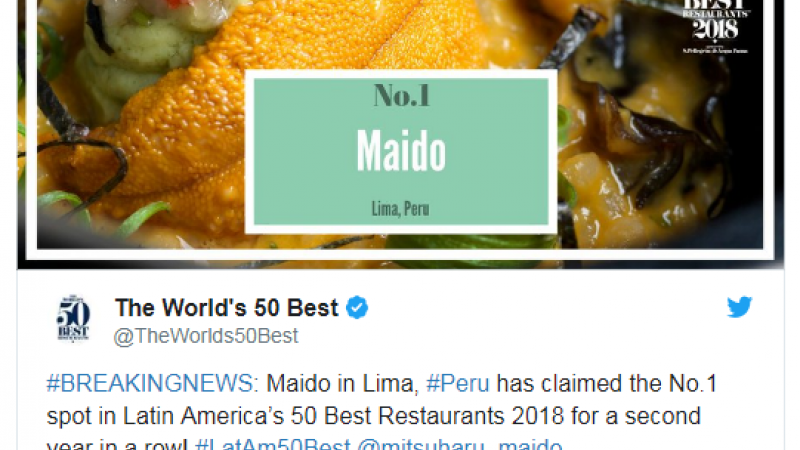Follow the #Peru hashtag link
800x450 pixels.
click(x=458, y=383)
